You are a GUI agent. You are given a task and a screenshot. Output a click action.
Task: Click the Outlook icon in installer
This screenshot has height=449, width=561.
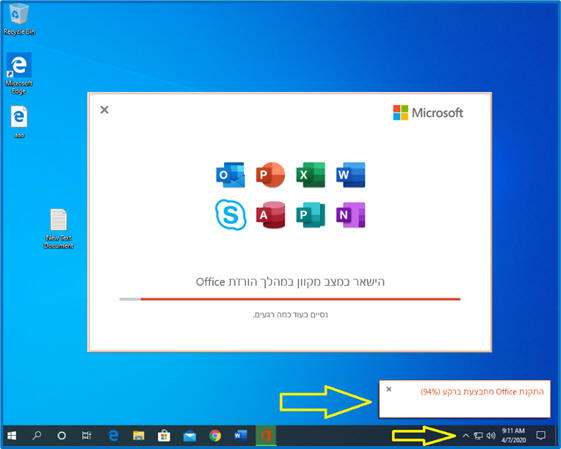230,175
